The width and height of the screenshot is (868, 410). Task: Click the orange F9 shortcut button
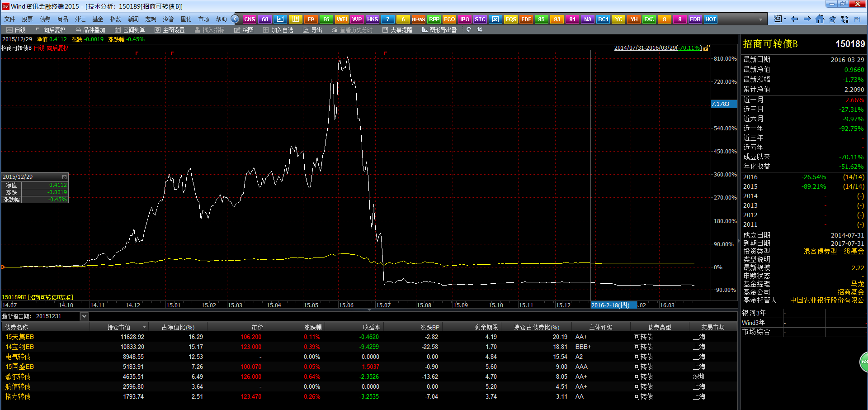[x=311, y=19]
